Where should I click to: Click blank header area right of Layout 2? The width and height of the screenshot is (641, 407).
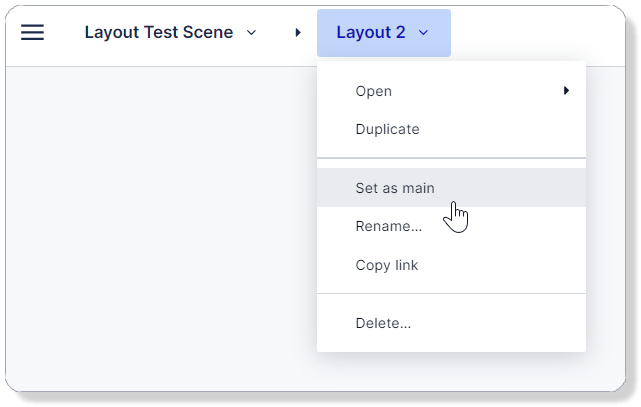tap(540, 33)
